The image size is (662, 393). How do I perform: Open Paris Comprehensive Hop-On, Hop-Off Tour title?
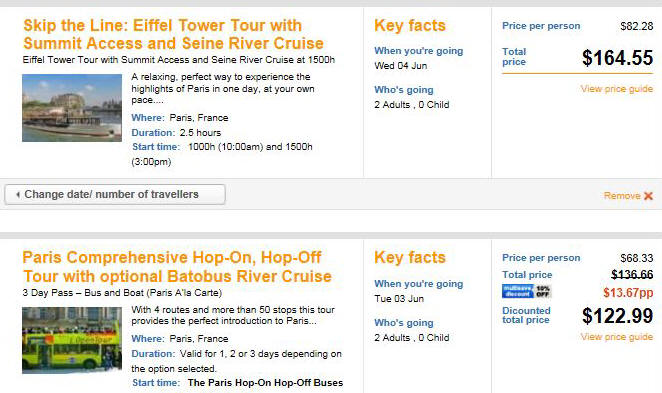pos(177,267)
